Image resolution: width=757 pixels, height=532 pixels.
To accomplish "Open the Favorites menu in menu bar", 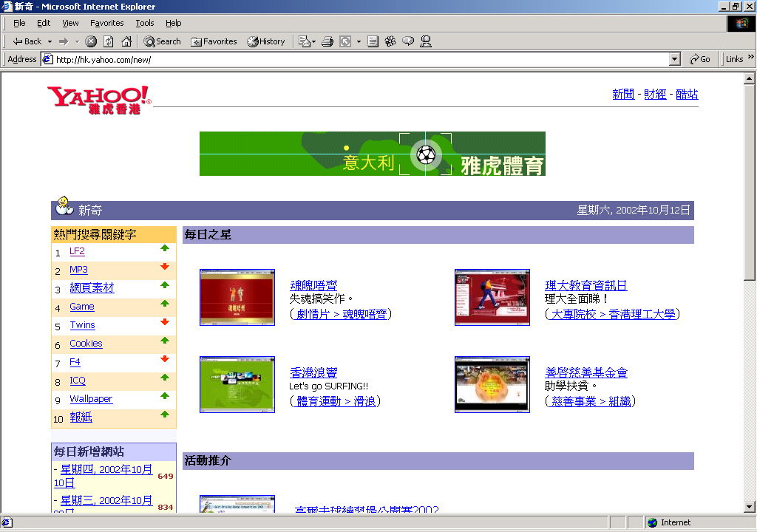I will (107, 23).
